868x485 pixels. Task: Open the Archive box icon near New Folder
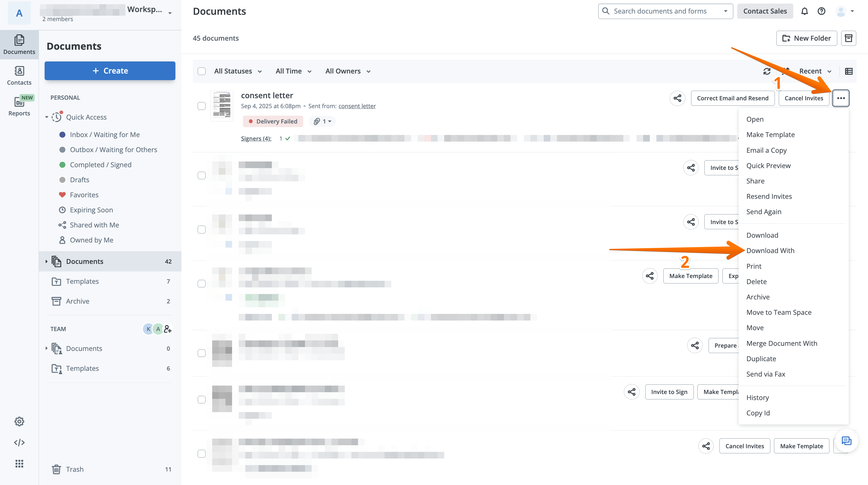coord(848,38)
